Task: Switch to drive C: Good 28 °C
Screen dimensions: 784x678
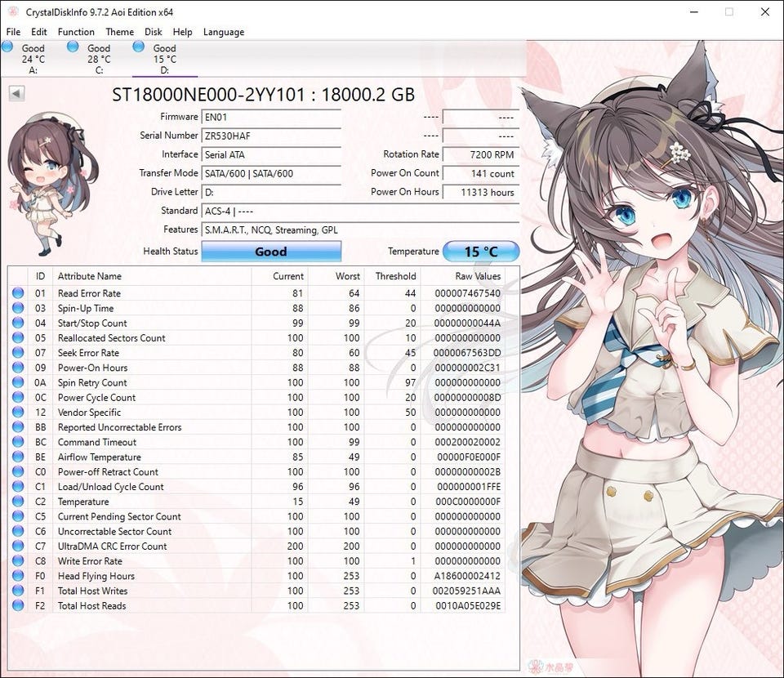Action: click(99, 59)
